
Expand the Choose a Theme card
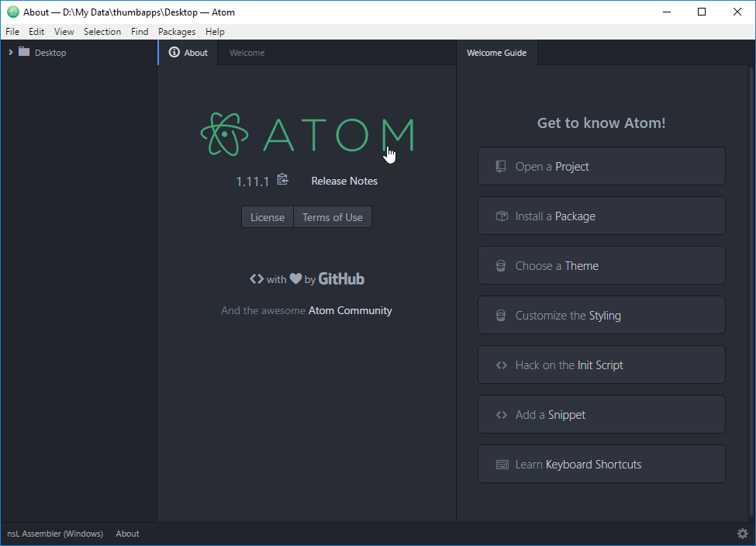(601, 265)
